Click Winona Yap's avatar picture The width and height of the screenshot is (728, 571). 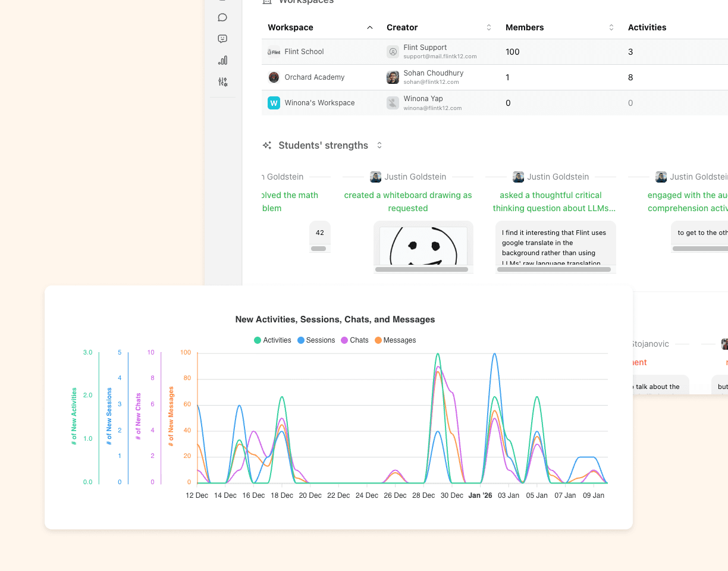pos(393,103)
